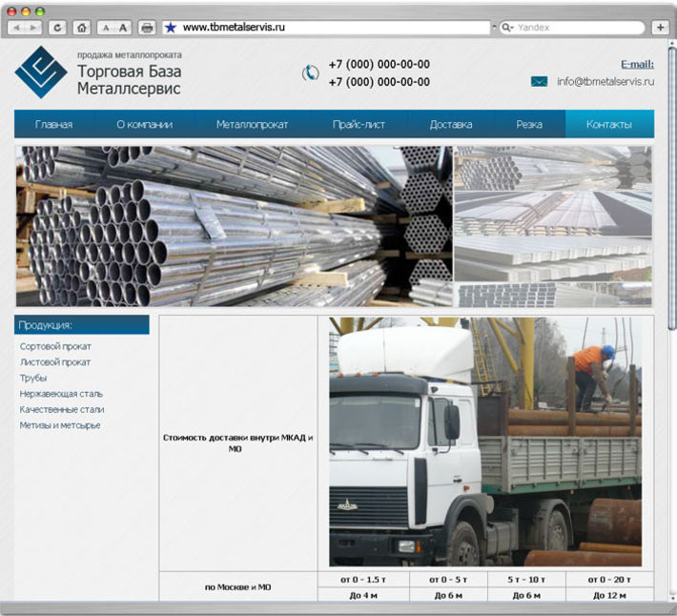The width and height of the screenshot is (677, 616).
Task: Open the Нержавеющая сталь product link
Action: coord(61,394)
